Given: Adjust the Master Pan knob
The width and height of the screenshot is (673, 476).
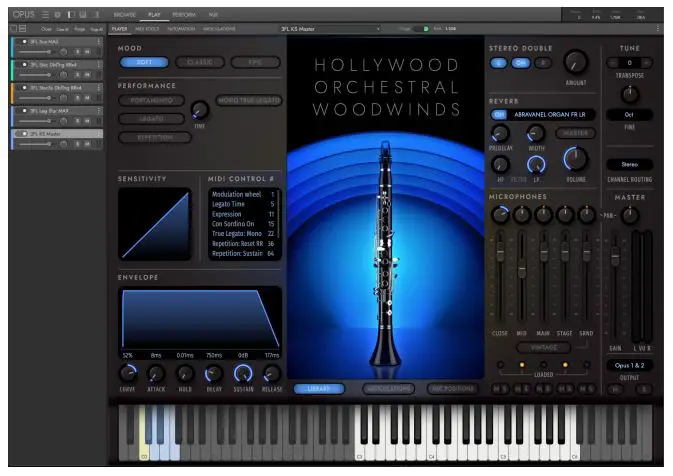Looking at the screenshot, I should (630, 215).
